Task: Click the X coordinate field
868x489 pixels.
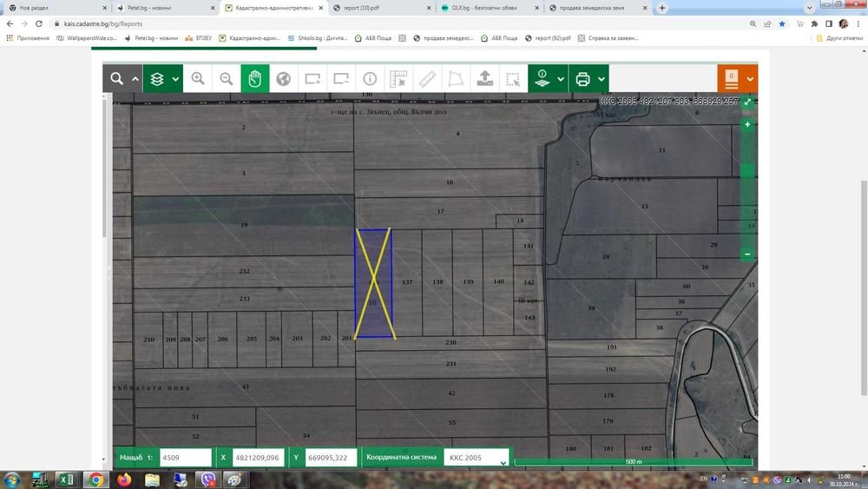Action: pos(259,458)
